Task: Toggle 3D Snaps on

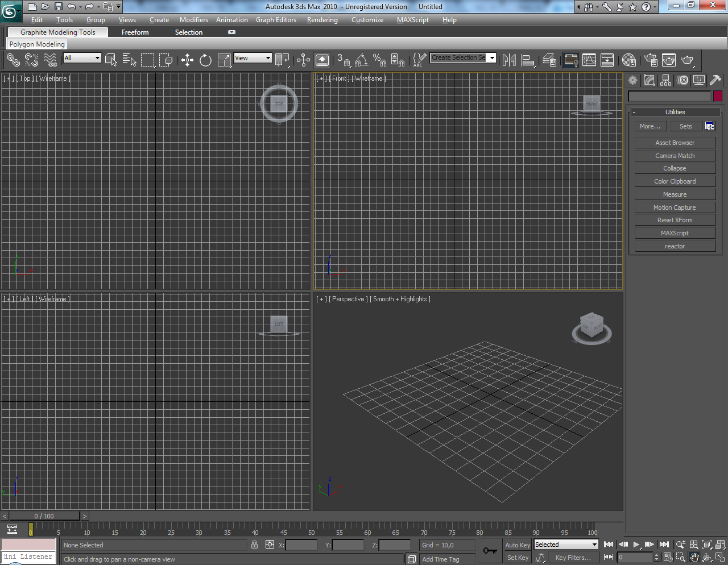Action: 344,60
